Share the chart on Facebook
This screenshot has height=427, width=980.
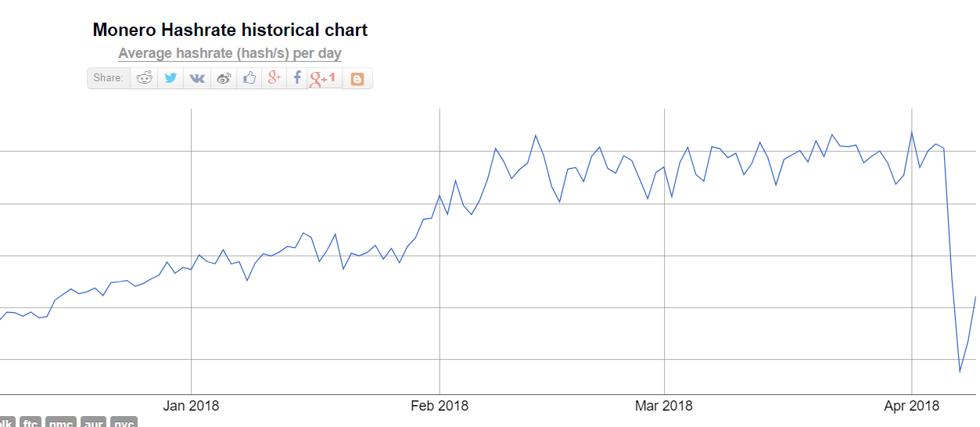pyautogui.click(x=297, y=78)
